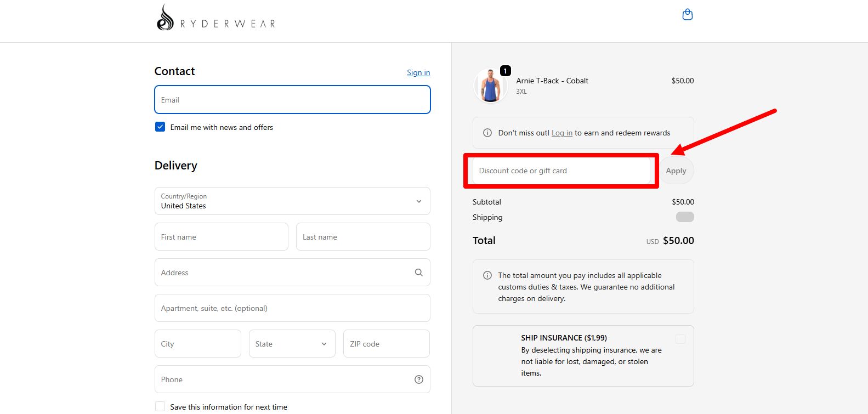The image size is (868, 414).
Task: Focus the Last name field
Action: pos(363,237)
